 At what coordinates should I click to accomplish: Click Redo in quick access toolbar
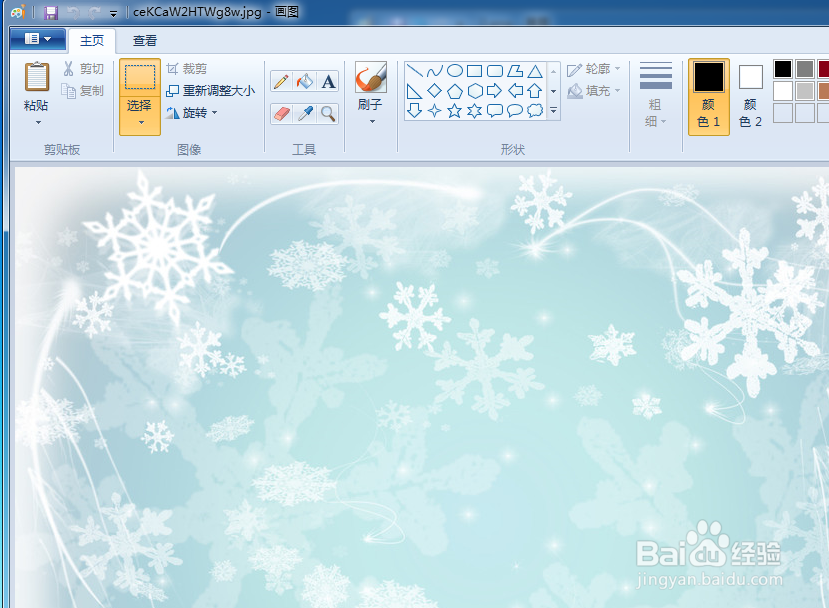pos(94,12)
